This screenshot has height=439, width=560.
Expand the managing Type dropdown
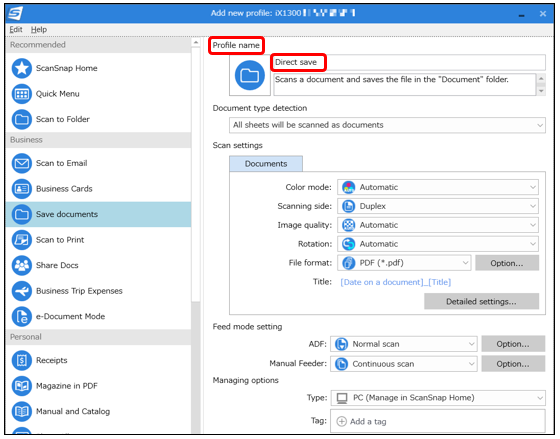coord(438,398)
